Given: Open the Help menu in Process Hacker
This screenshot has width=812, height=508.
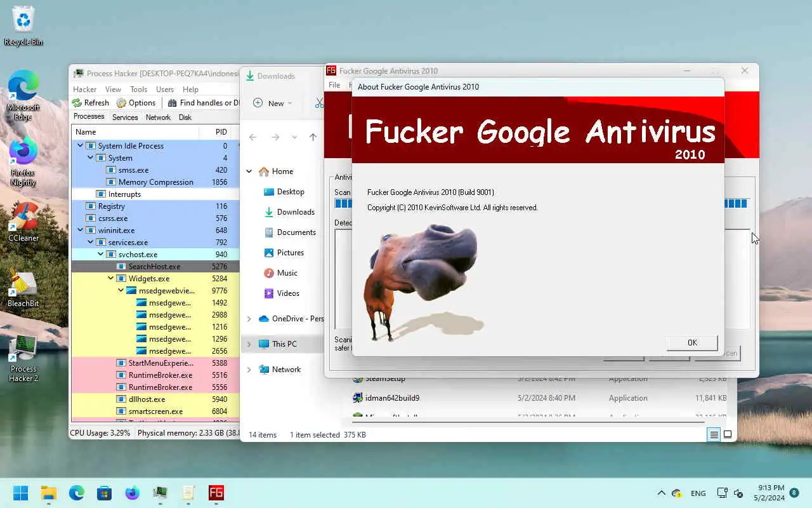Looking at the screenshot, I should [x=190, y=90].
